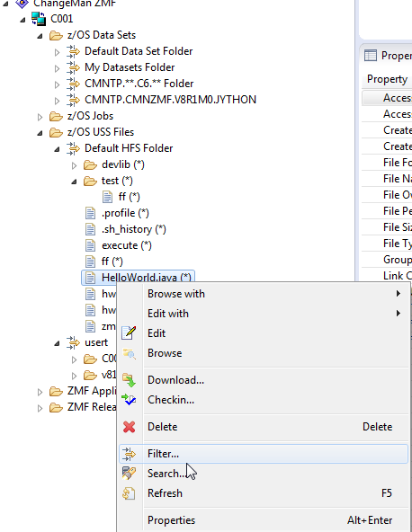The image size is (412, 532).
Task: Select the '.profile (*)' file name
Action: (125, 213)
